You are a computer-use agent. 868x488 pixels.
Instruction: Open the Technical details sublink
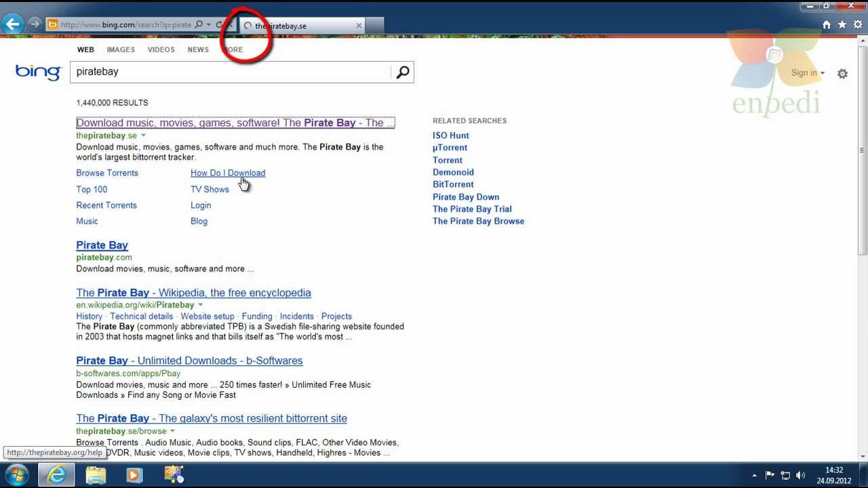tap(142, 317)
